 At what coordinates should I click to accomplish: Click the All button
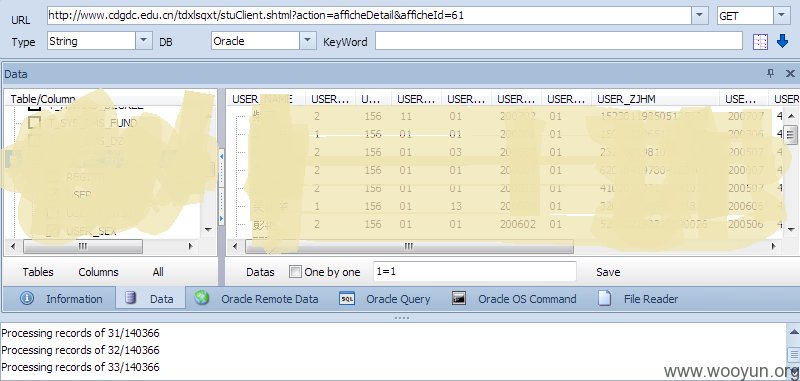coord(158,272)
